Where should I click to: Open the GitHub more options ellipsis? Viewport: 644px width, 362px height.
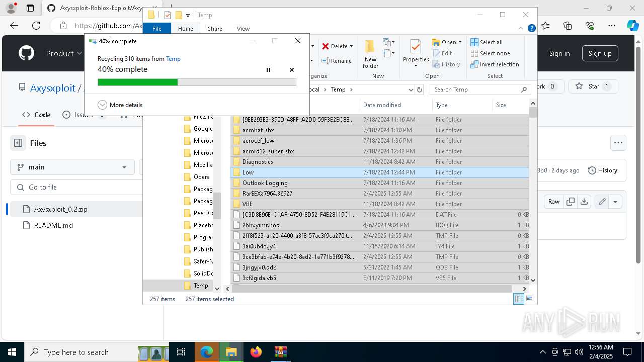(x=618, y=143)
